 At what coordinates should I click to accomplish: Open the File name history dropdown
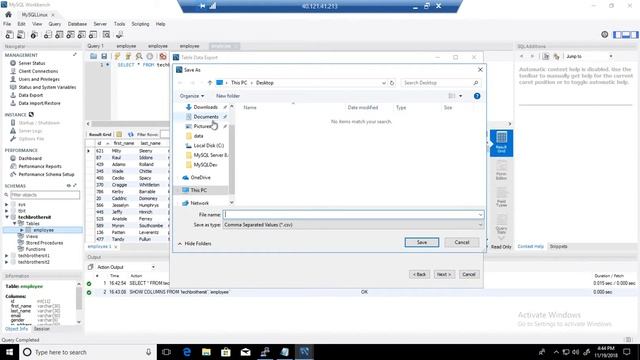point(480,215)
